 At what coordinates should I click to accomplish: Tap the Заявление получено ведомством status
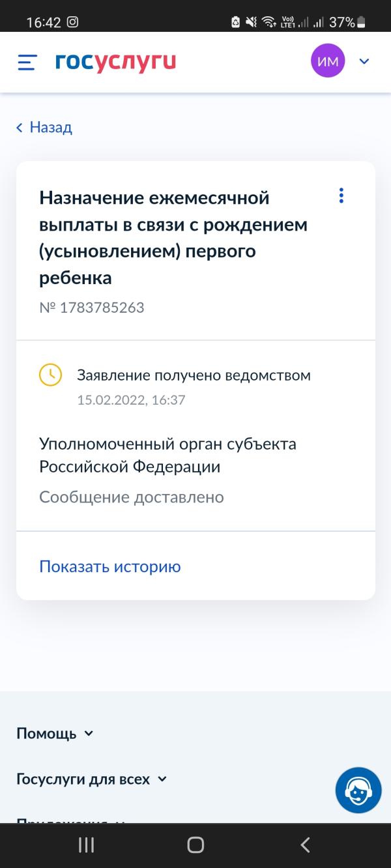(194, 375)
